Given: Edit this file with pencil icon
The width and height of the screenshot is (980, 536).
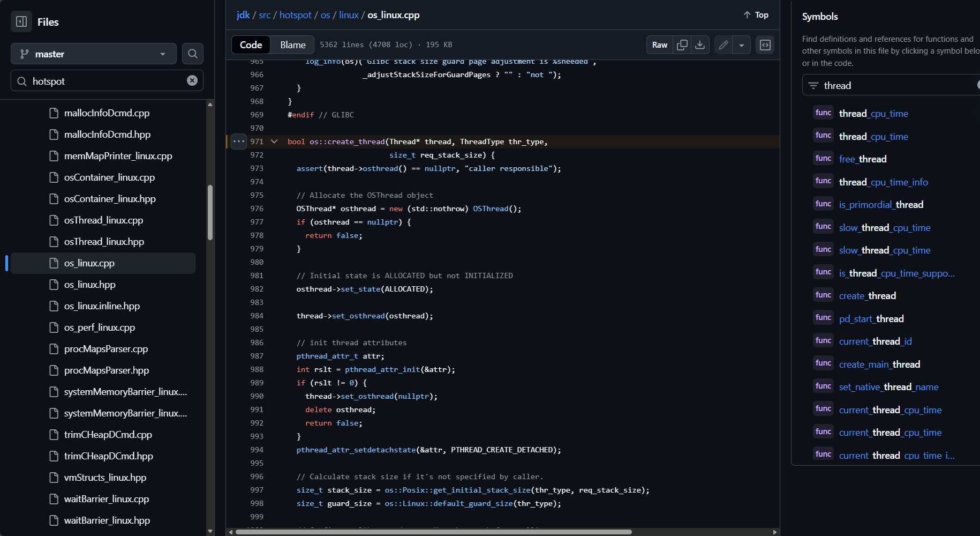Looking at the screenshot, I should tap(723, 45).
